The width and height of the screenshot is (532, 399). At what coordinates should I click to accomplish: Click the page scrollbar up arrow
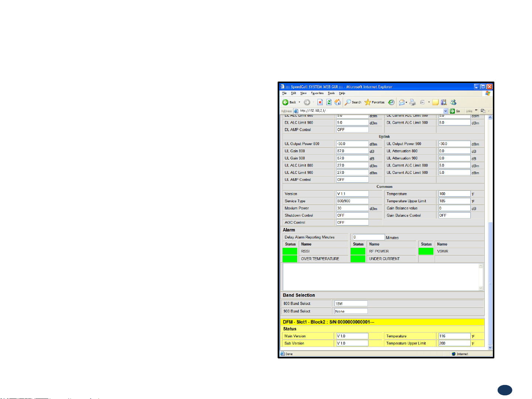(490, 117)
